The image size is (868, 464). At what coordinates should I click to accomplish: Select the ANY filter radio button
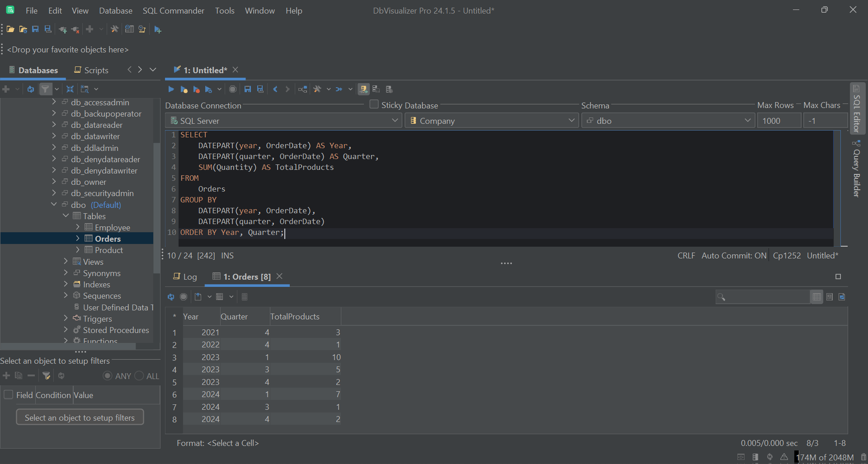108,375
